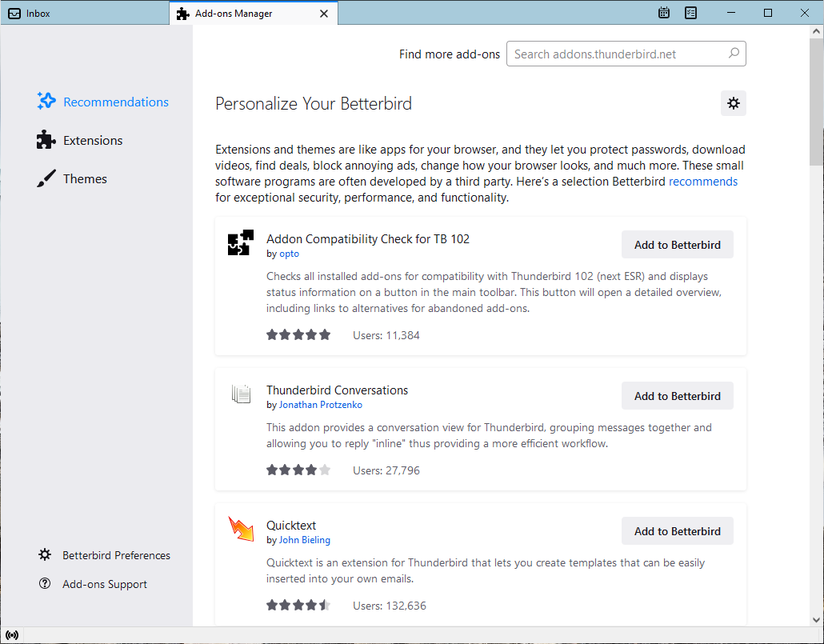The width and height of the screenshot is (824, 644).
Task: Add Addon Compatibility Check to Betterbird
Action: [x=678, y=245]
